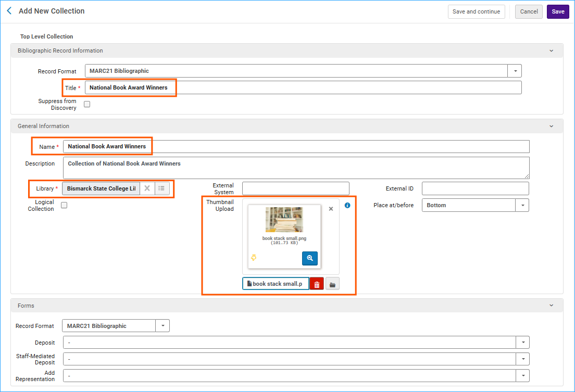Browse for a file with the folder icon

(x=332, y=283)
